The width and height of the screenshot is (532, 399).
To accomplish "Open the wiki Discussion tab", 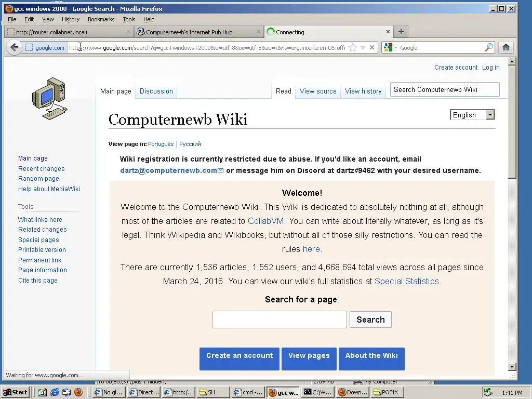I will (156, 91).
